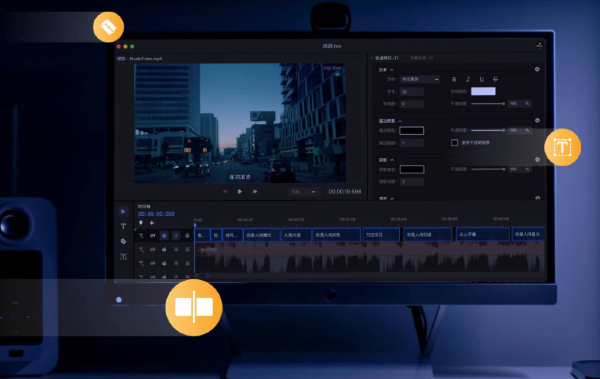The height and width of the screenshot is (379, 600).
Task: Open the light purple font color swatch
Action: pos(483,91)
